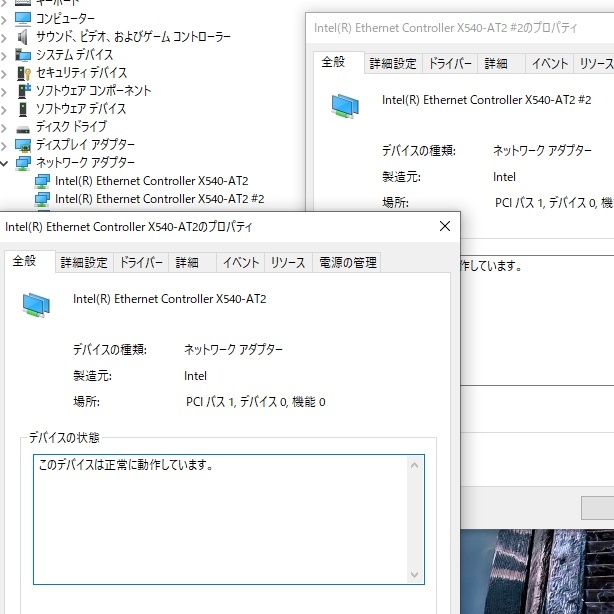Collapse the ネットワーク アダプター node

pyautogui.click(x=4, y=163)
